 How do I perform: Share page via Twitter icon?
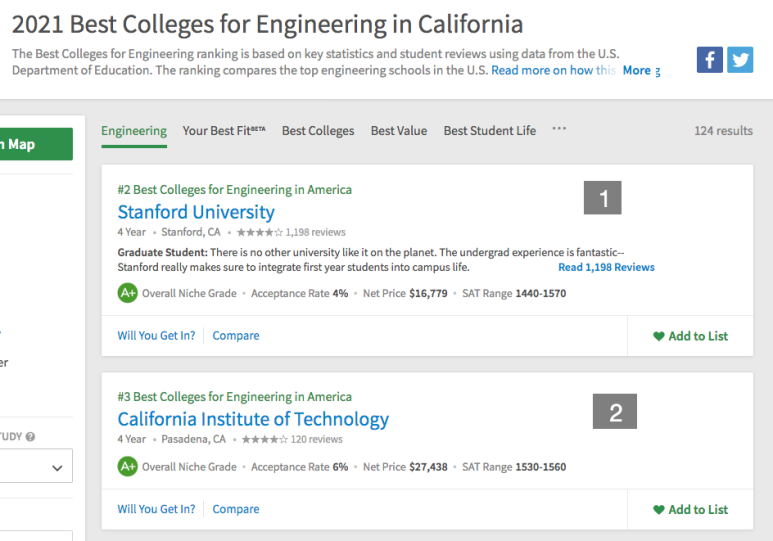pos(740,60)
